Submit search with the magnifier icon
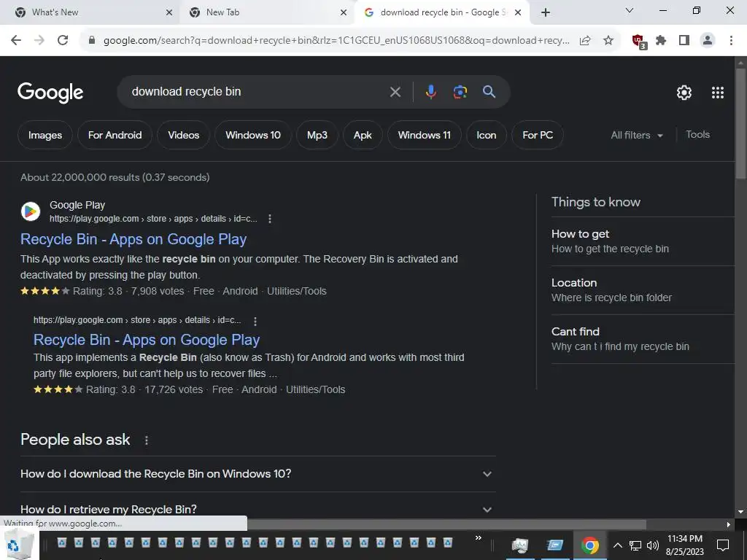 [x=489, y=92]
